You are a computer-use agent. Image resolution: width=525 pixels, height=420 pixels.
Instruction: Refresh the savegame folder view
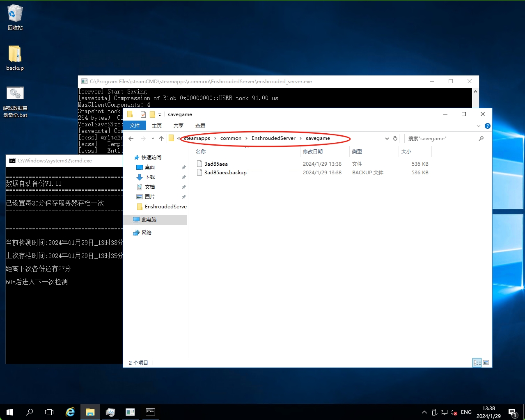pyautogui.click(x=395, y=139)
